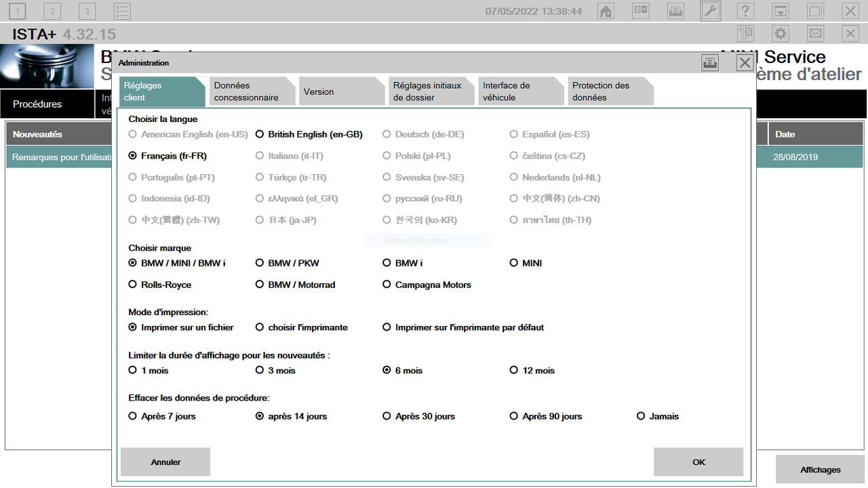Open the top bar icon showing two stacked boxes
The width and height of the screenshot is (868, 488).
(x=641, y=11)
